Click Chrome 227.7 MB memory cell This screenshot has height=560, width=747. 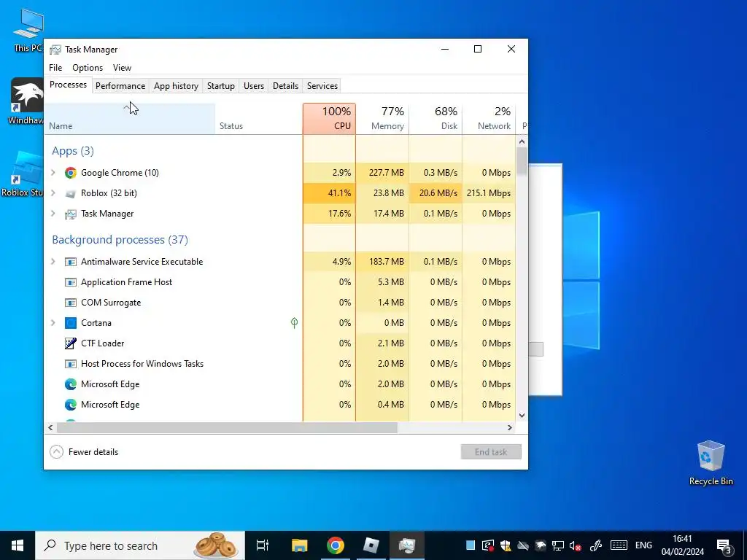382,173
